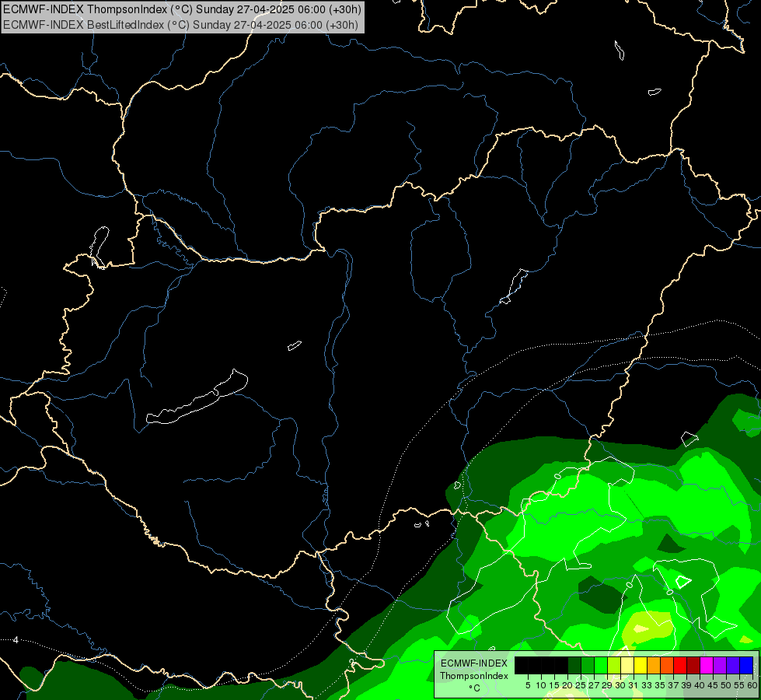
Task: Select the dark green legend swatch (20-25)
Action: [574, 666]
